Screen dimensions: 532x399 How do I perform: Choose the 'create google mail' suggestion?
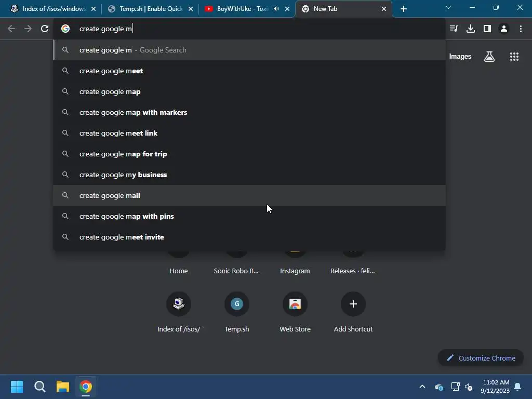(249, 195)
